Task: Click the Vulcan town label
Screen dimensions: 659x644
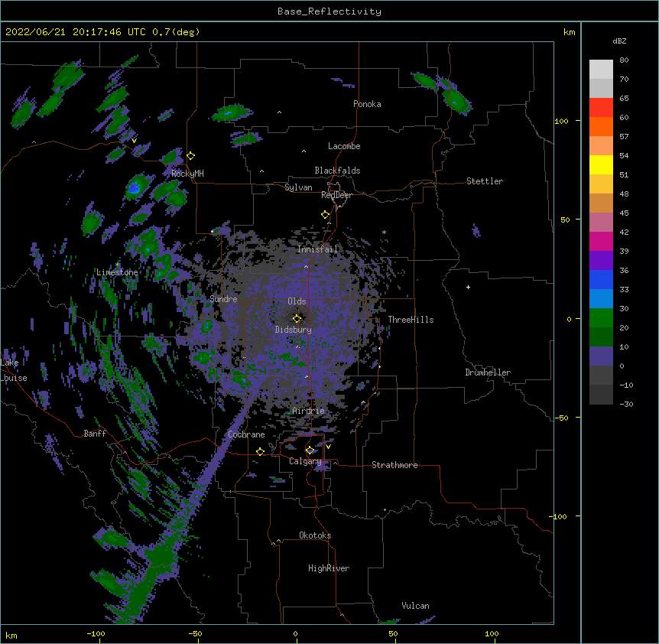Action: pos(415,606)
